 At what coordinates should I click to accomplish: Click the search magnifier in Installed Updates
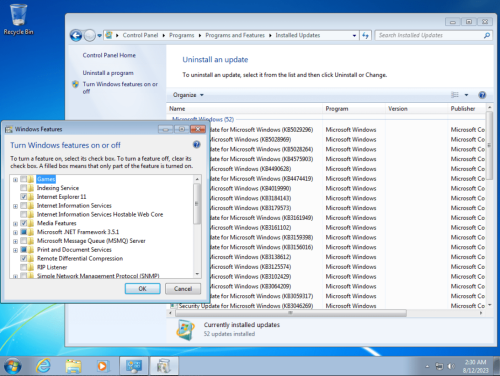pos(487,35)
